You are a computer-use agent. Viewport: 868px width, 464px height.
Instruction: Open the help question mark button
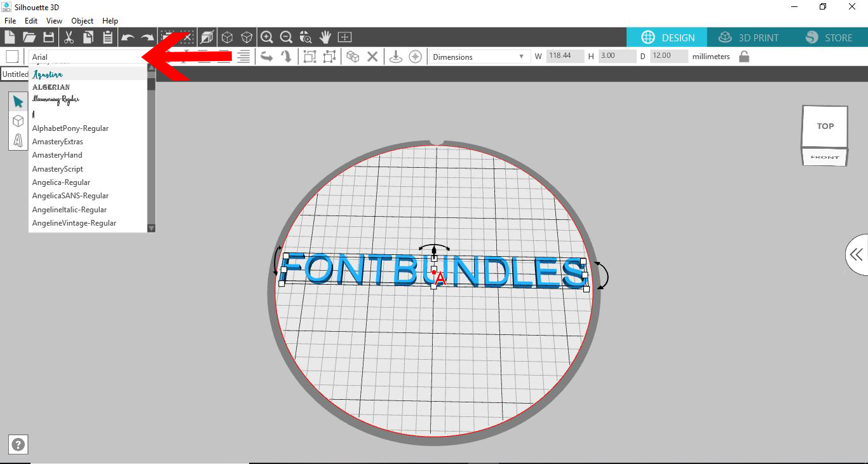[x=18, y=445]
